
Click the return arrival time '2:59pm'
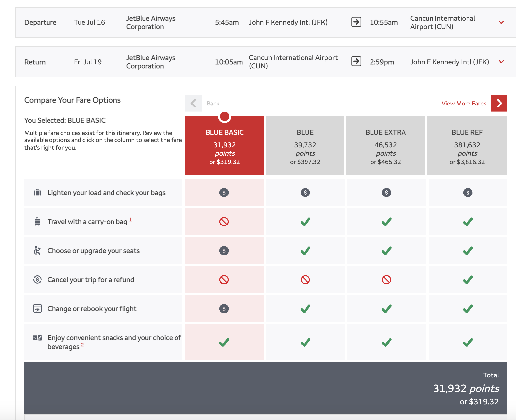click(x=382, y=62)
